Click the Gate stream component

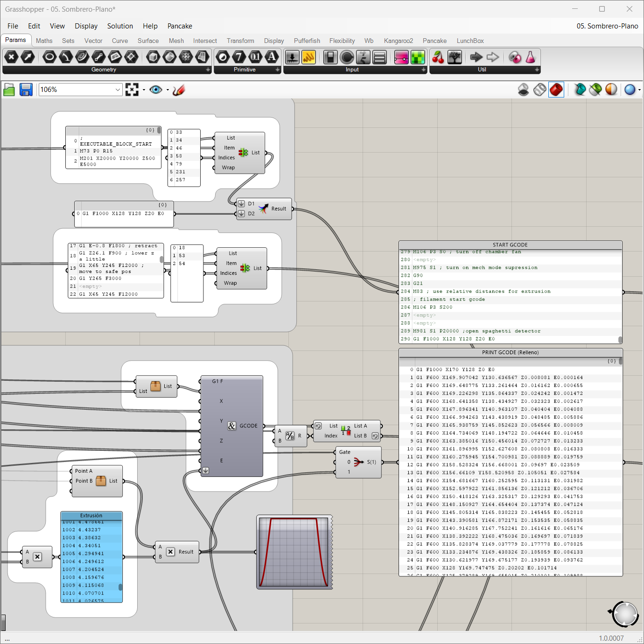point(358,462)
